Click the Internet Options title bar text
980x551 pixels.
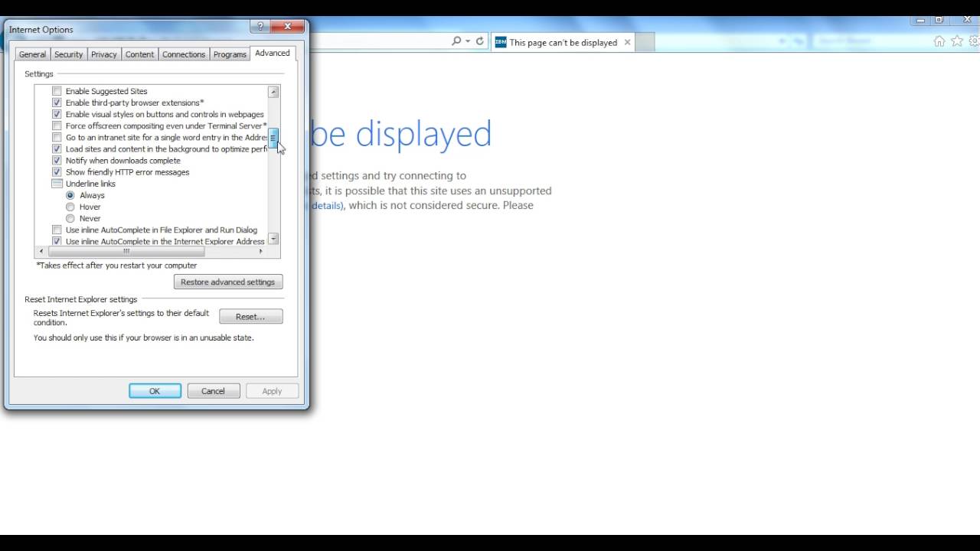pyautogui.click(x=41, y=30)
